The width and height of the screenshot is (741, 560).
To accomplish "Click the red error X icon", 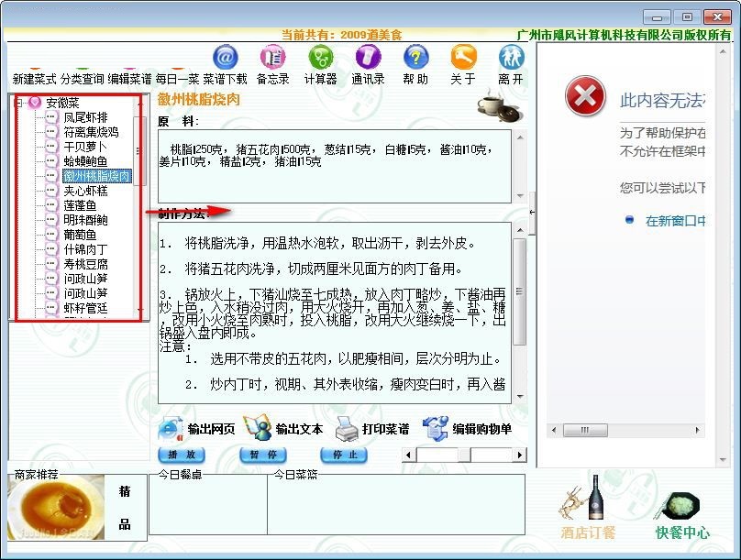I will tap(585, 96).
